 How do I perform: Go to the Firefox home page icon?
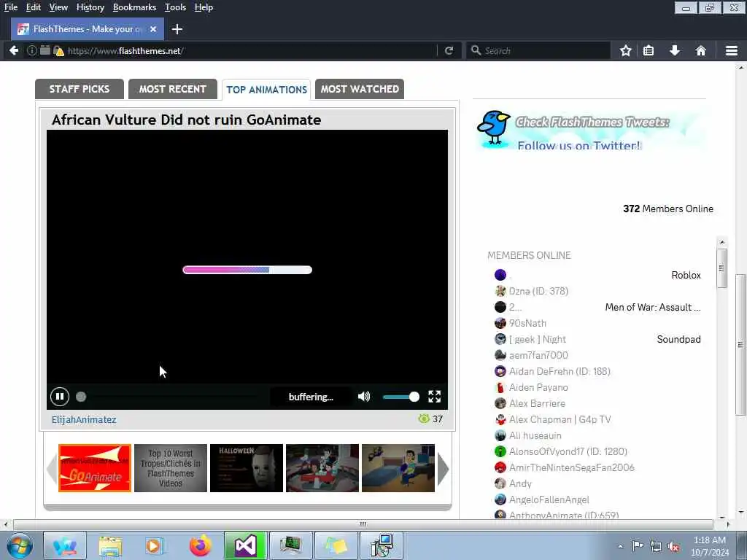tap(700, 50)
